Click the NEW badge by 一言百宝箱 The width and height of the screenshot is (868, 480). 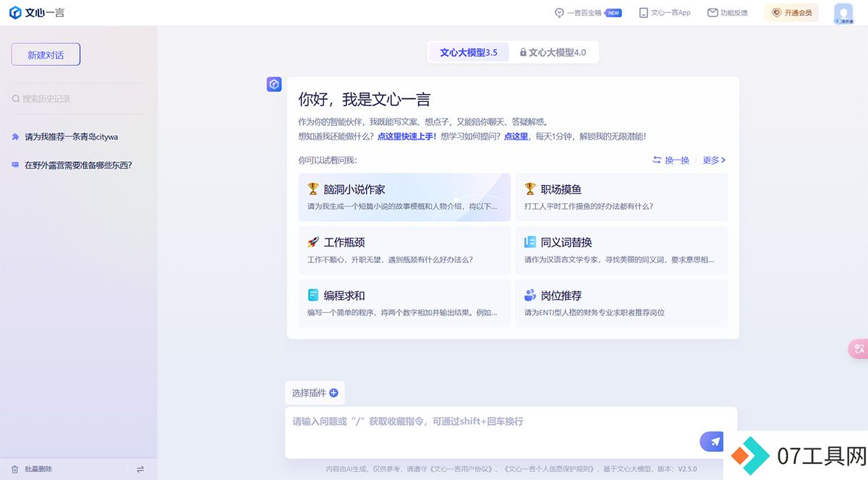(613, 13)
